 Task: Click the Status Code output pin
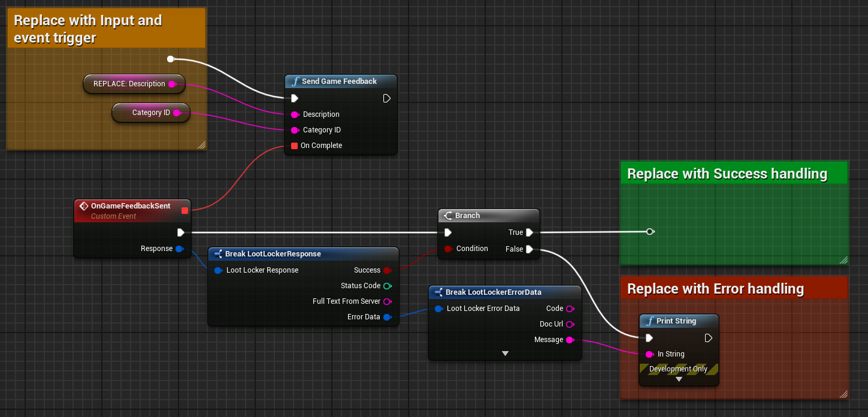click(387, 286)
